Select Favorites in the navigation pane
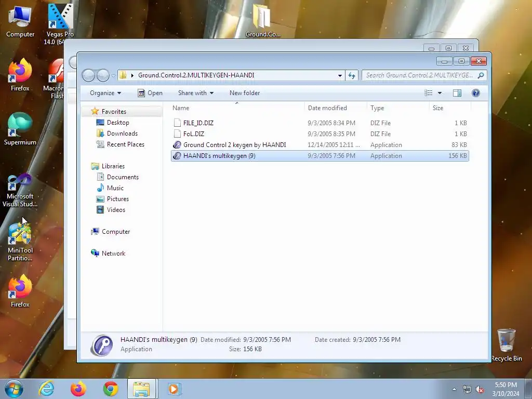The image size is (532, 399). click(x=114, y=112)
